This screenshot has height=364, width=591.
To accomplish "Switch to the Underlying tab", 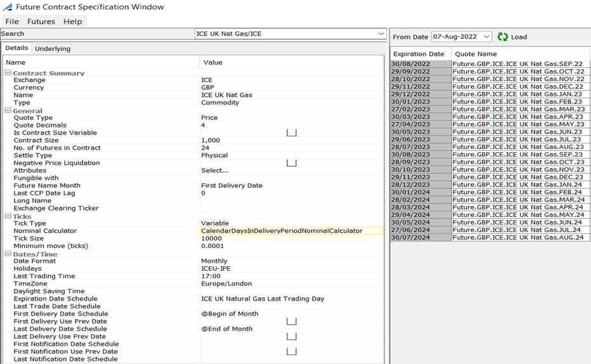I will tap(53, 49).
